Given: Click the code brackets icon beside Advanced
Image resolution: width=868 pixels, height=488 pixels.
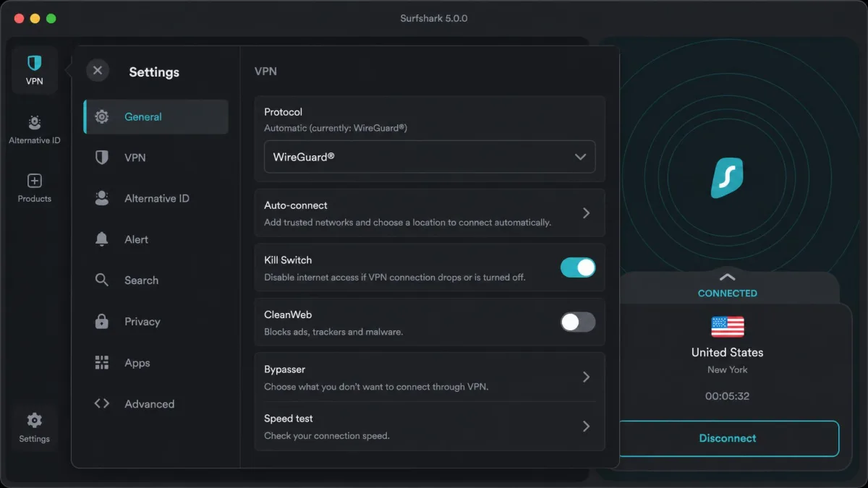Looking at the screenshot, I should tap(102, 403).
